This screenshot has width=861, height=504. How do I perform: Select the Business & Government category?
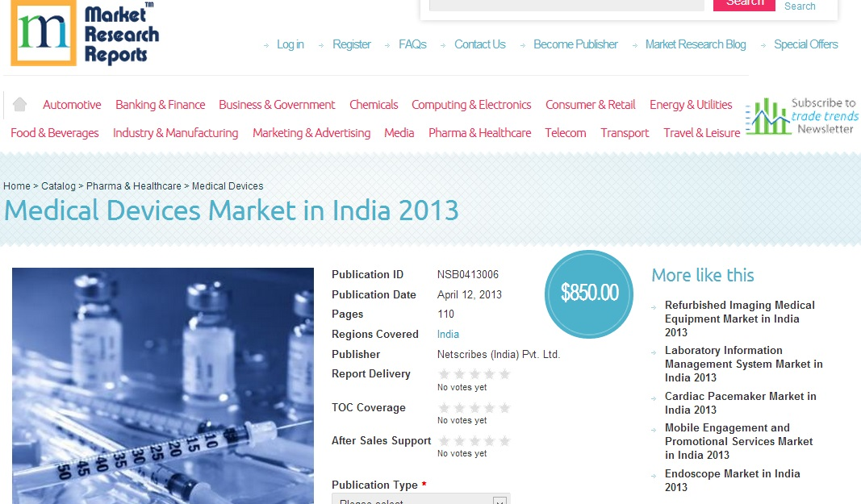pos(277,105)
